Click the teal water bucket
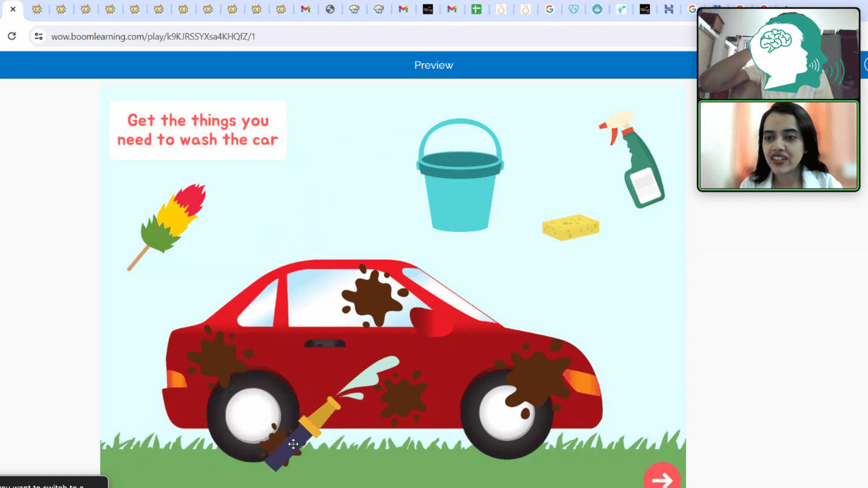Image resolution: width=868 pixels, height=488 pixels. tap(459, 187)
